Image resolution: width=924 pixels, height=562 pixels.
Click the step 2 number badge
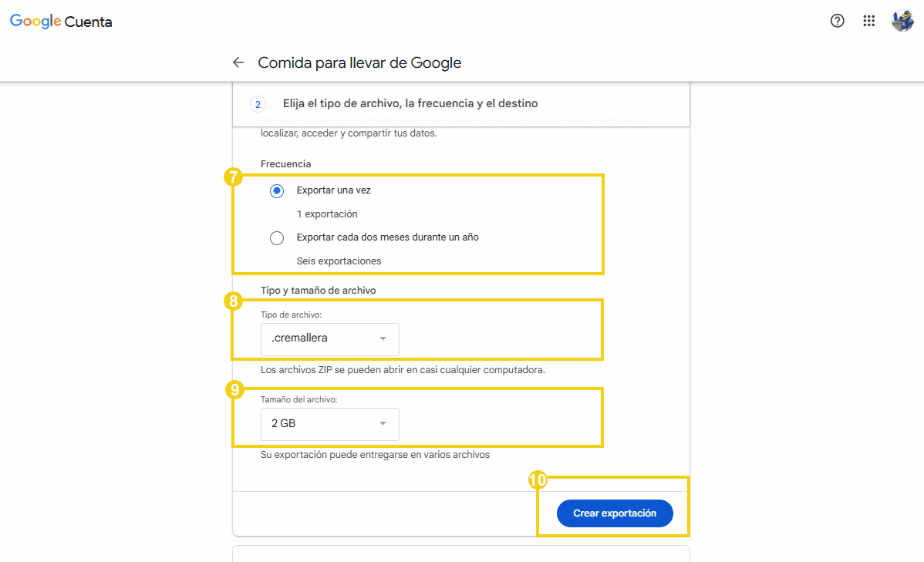(258, 104)
